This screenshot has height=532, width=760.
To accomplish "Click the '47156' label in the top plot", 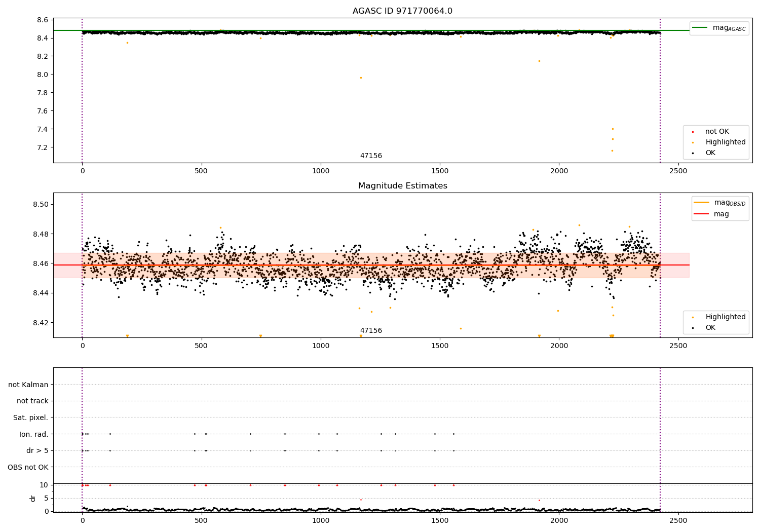I will [x=371, y=156].
